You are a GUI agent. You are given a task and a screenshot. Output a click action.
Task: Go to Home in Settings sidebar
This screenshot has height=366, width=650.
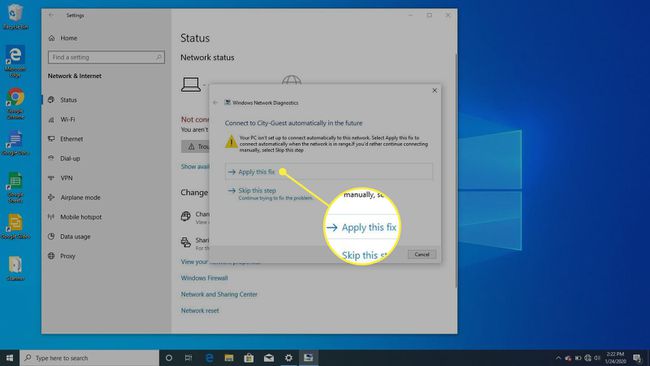[63, 38]
